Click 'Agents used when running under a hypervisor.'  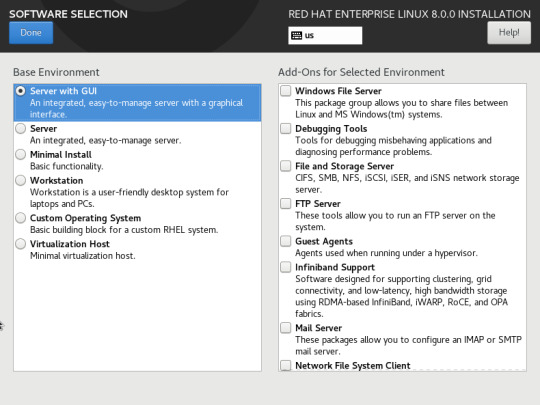(386, 253)
